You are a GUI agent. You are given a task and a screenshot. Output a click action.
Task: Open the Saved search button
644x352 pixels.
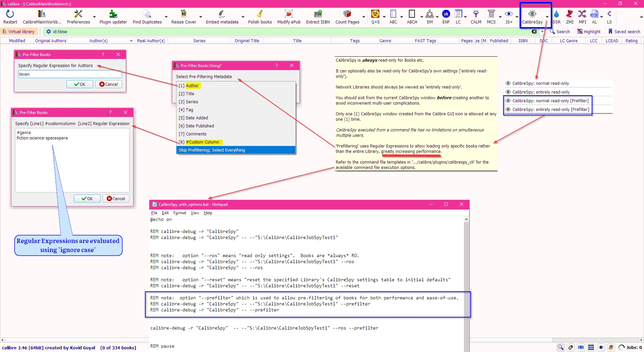[624, 32]
